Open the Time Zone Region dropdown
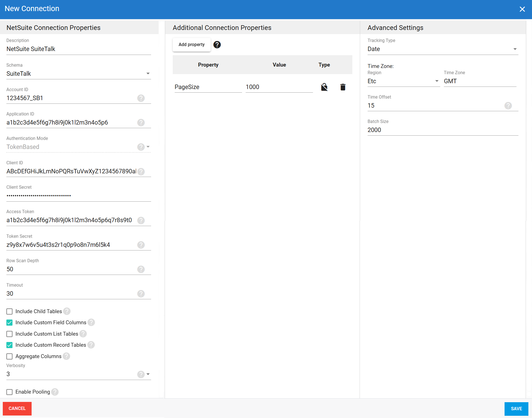This screenshot has height=418, width=532. coord(404,81)
